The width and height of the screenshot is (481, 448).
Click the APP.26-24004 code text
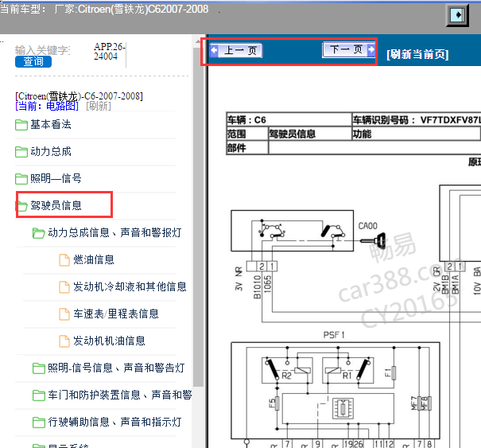[109, 51]
